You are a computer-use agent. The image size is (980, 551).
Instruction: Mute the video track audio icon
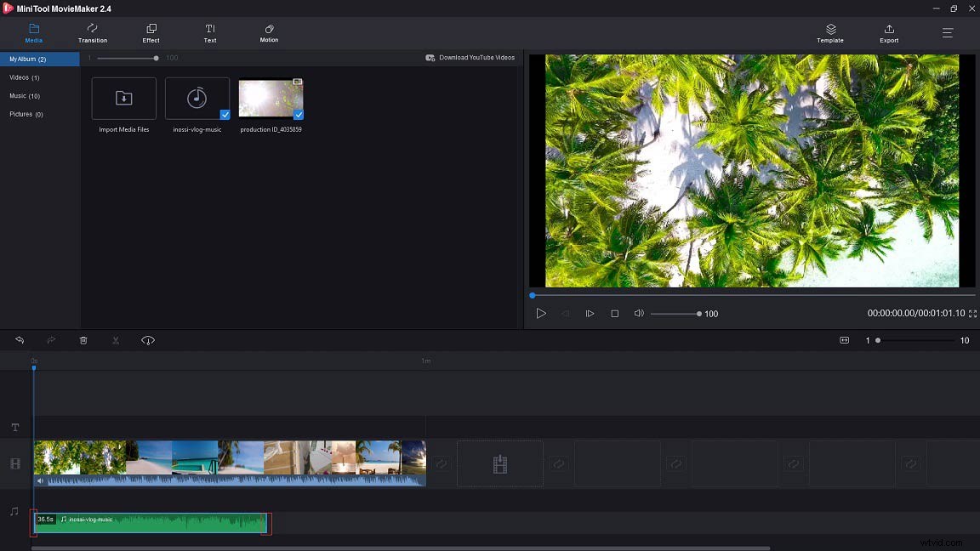40,481
